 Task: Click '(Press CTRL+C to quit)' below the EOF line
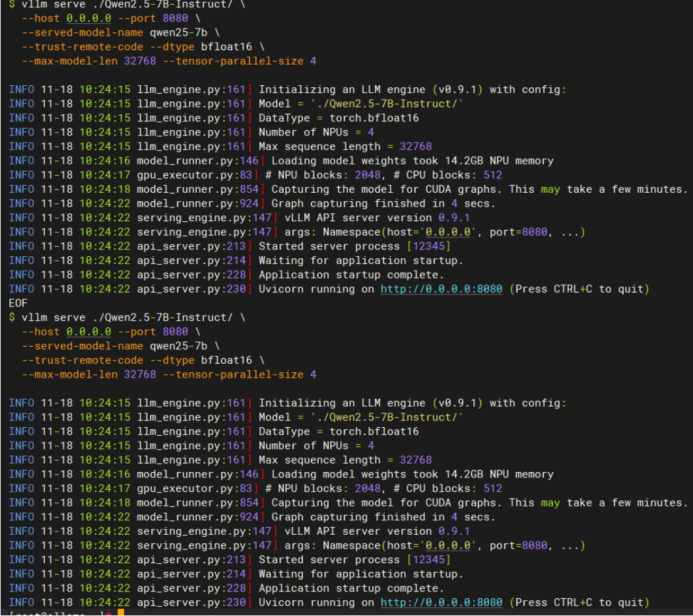click(579, 603)
